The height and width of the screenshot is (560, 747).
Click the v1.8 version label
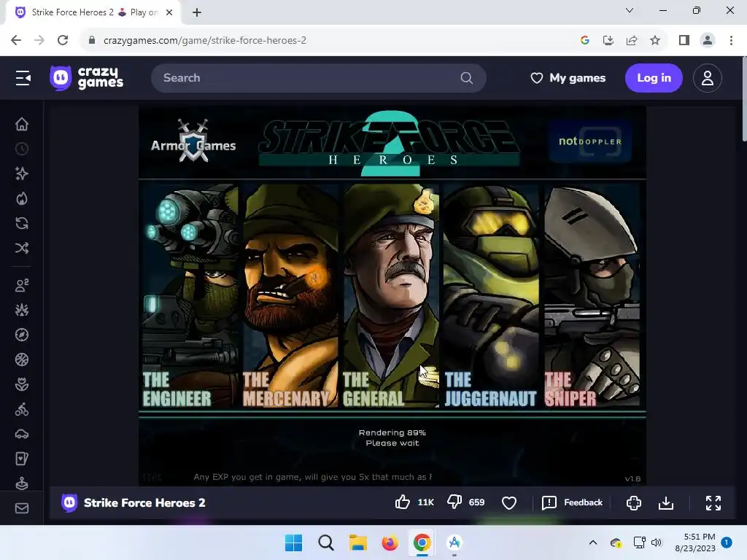pos(632,478)
